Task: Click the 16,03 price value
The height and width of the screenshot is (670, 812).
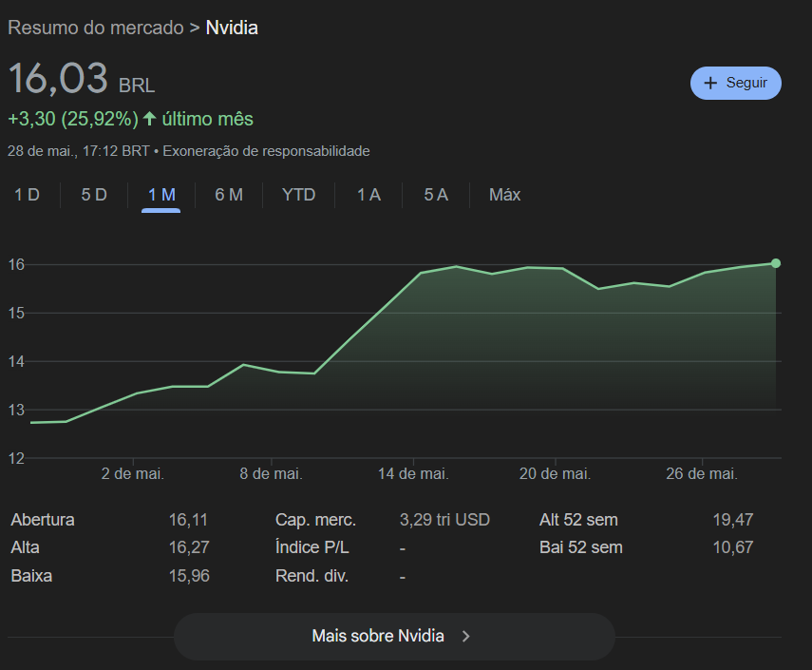Action: (x=58, y=79)
